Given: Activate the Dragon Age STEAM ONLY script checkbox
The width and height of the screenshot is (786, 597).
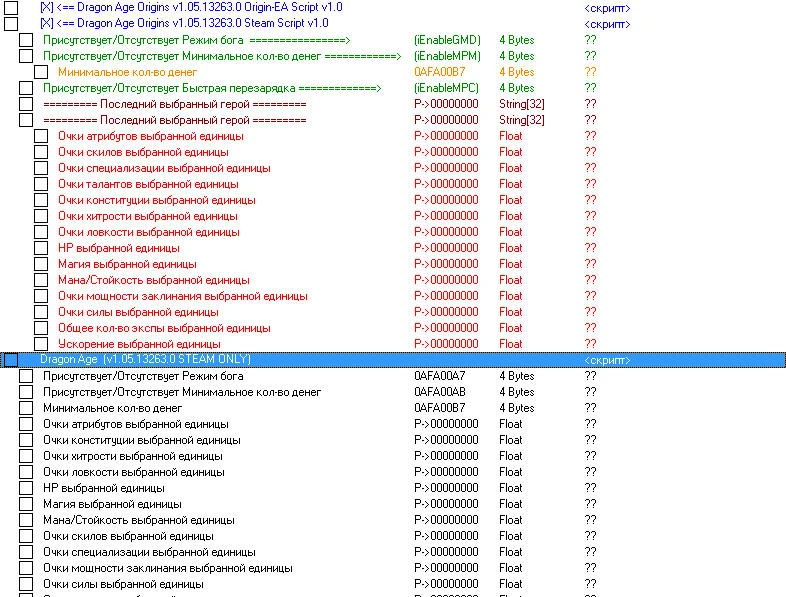Looking at the screenshot, I should click(x=11, y=359).
